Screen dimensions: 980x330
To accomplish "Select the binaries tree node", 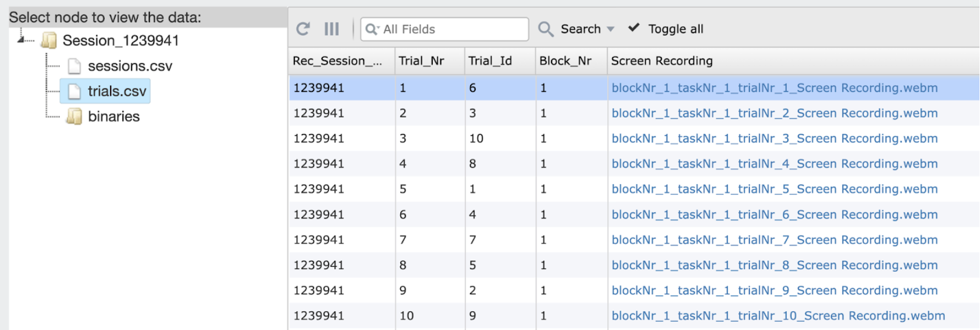I will click(x=113, y=117).
